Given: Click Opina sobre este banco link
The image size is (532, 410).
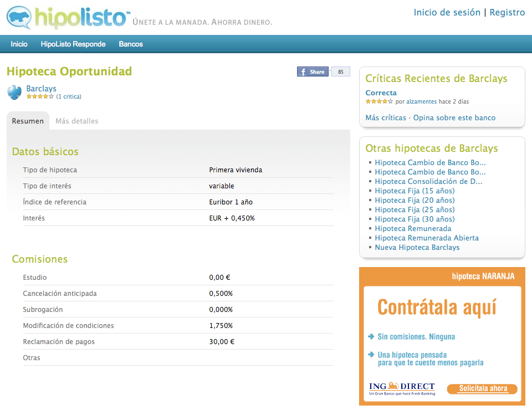Looking at the screenshot, I should 454,117.
